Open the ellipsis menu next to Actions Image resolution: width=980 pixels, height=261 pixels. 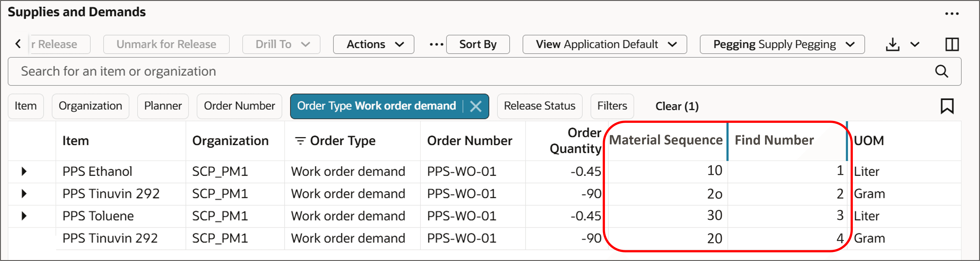[436, 44]
